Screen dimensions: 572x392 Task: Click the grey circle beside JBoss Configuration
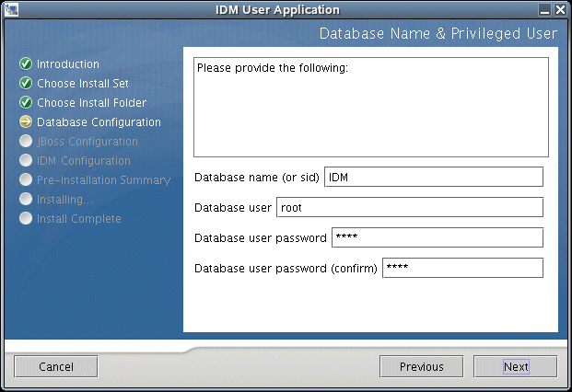(x=26, y=142)
